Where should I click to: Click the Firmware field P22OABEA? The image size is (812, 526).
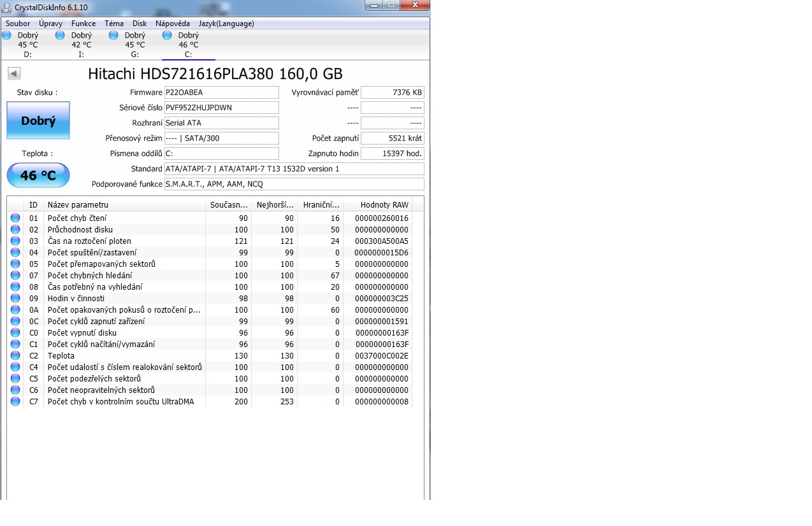[x=221, y=92]
